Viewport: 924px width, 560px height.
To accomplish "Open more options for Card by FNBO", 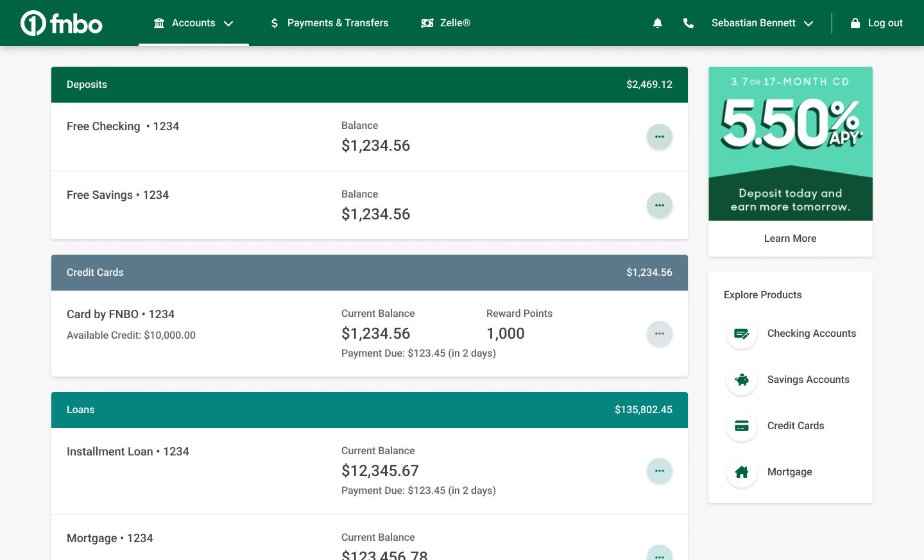I will [660, 334].
